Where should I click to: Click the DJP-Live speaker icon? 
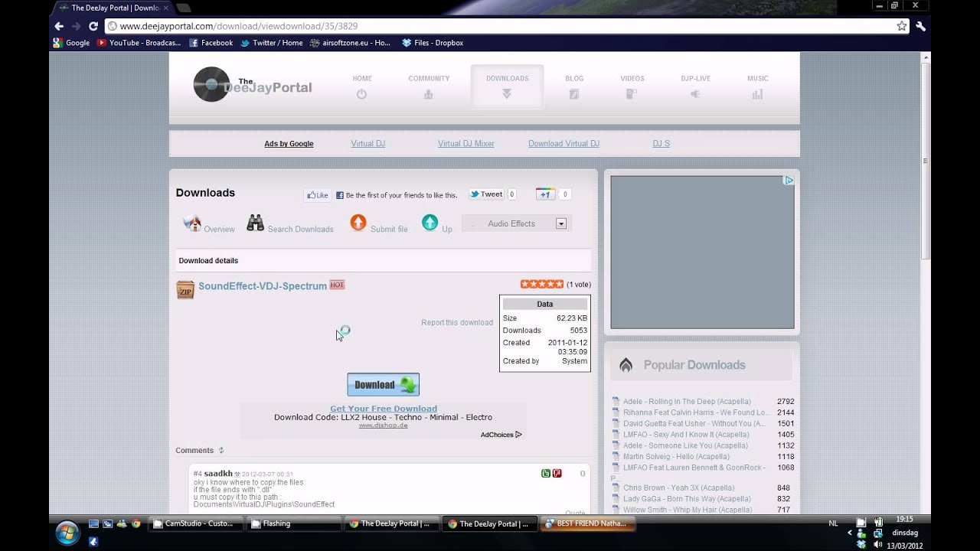[x=695, y=94]
